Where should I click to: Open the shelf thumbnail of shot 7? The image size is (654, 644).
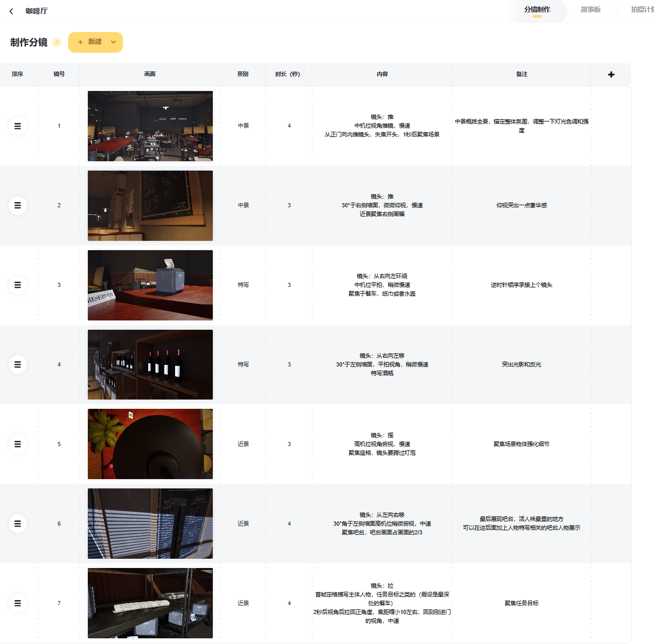150,603
